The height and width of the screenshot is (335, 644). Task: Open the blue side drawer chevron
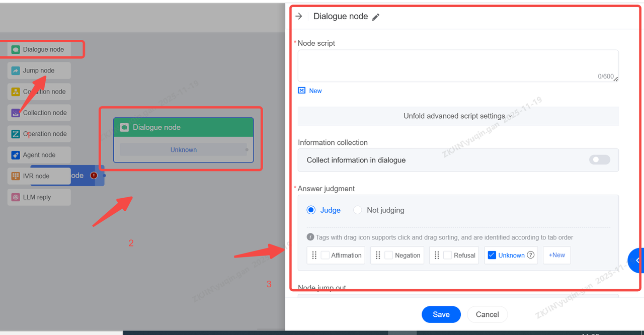[637, 261]
